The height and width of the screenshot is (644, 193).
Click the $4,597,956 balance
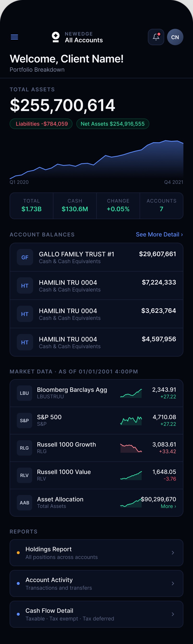(x=159, y=339)
